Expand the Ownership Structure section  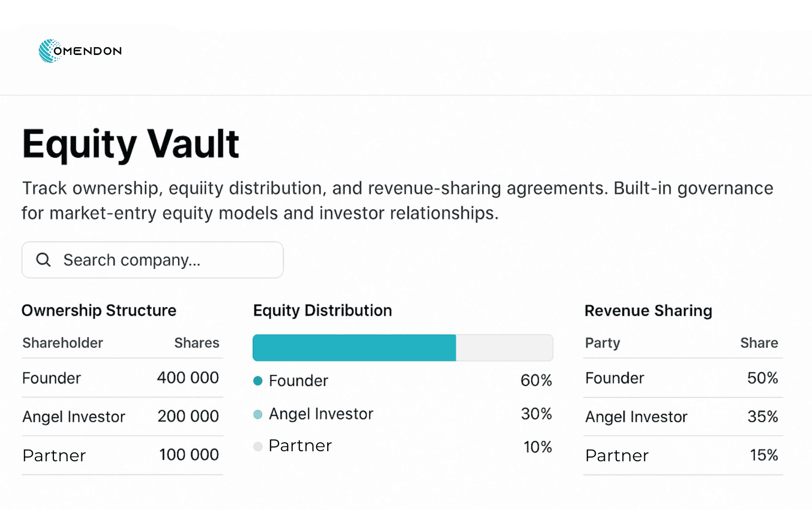(x=99, y=311)
